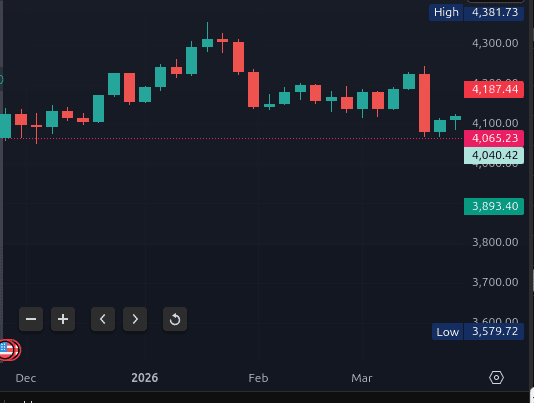The height and width of the screenshot is (403, 534).
Task: Click the Dec label on the time axis
Action: pyautogui.click(x=26, y=378)
